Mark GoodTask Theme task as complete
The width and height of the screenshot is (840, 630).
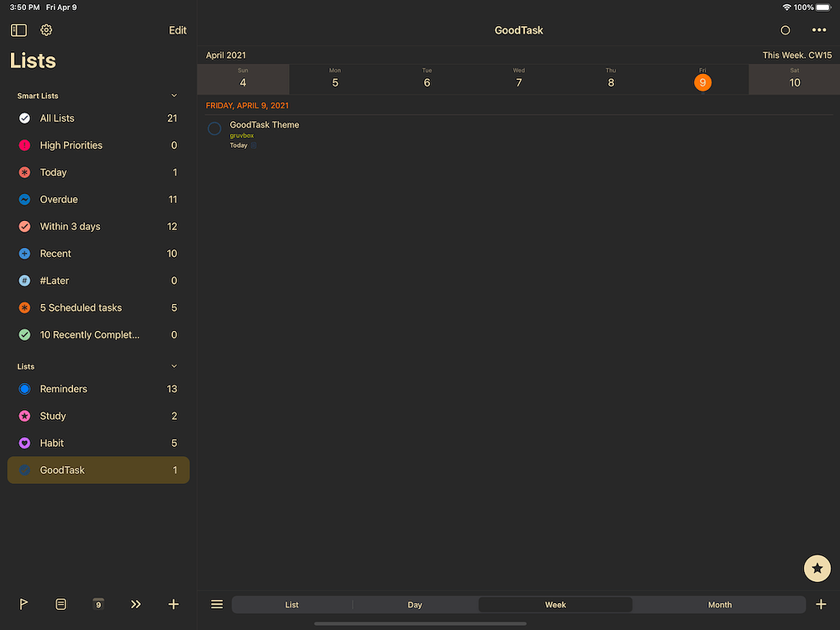tap(214, 129)
